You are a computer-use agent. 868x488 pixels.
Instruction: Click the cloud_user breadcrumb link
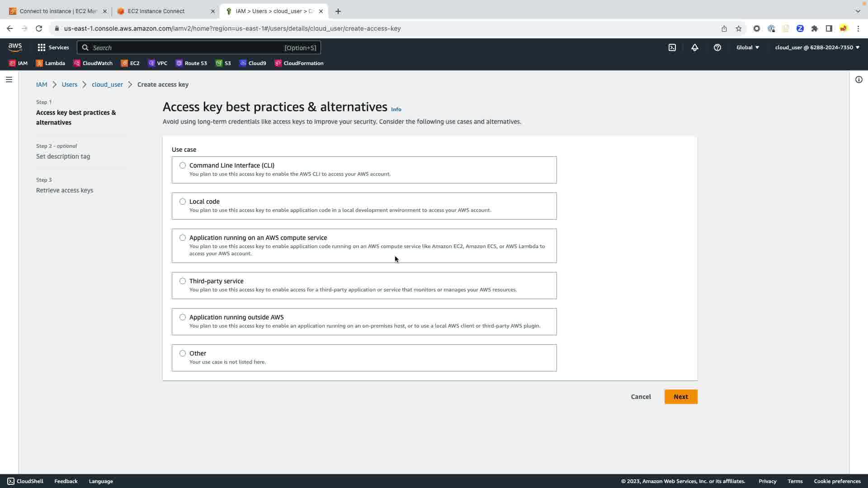click(107, 84)
